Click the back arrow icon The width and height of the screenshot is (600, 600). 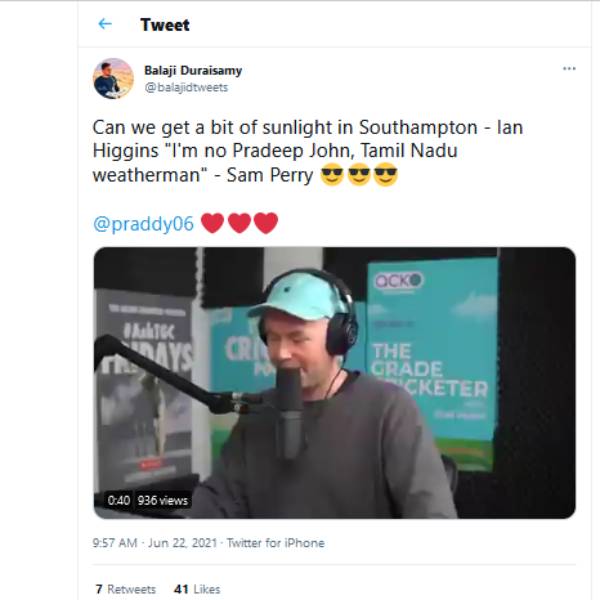click(105, 24)
